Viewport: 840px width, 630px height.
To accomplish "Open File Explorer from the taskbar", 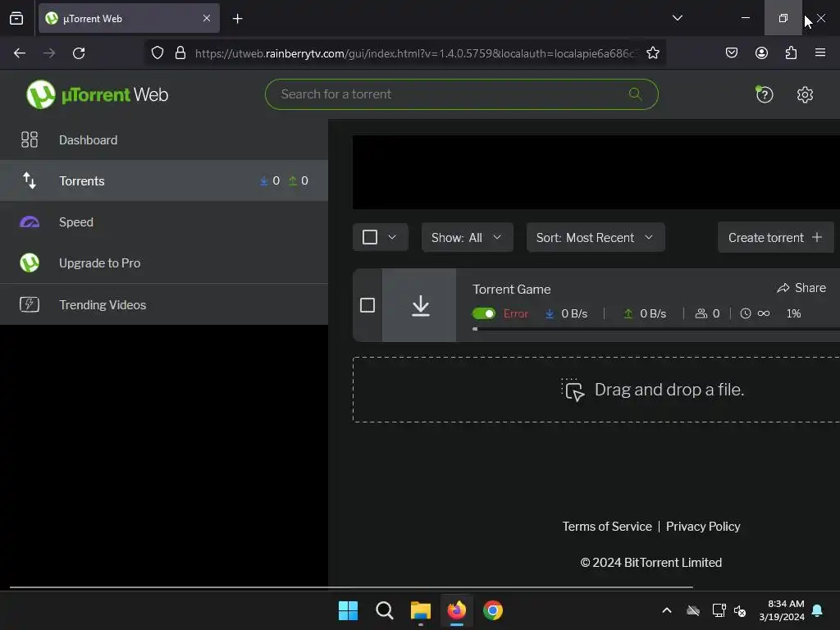I will pyautogui.click(x=421, y=610).
